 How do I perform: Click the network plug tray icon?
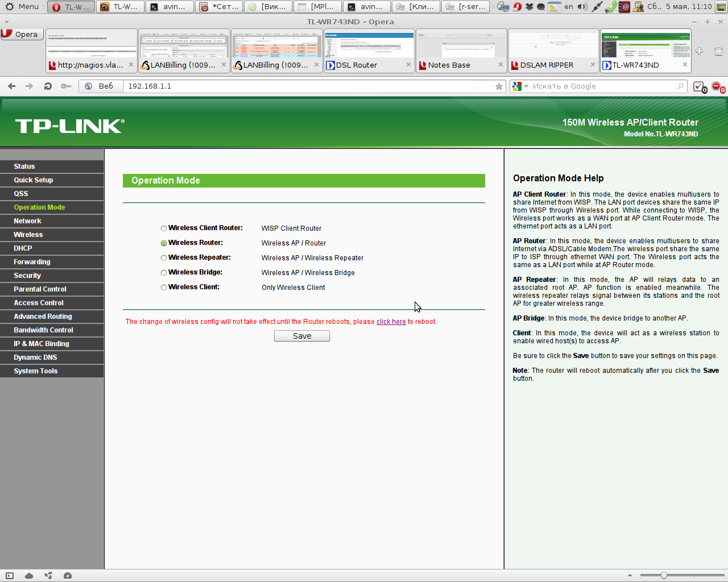click(x=597, y=7)
